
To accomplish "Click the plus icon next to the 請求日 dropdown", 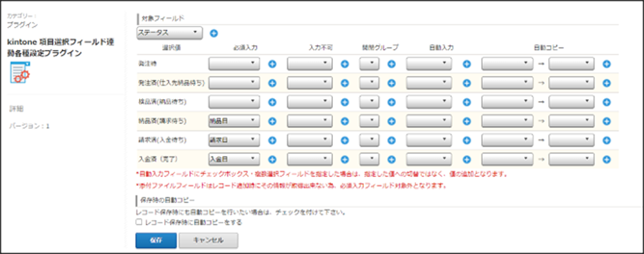I will (x=272, y=140).
